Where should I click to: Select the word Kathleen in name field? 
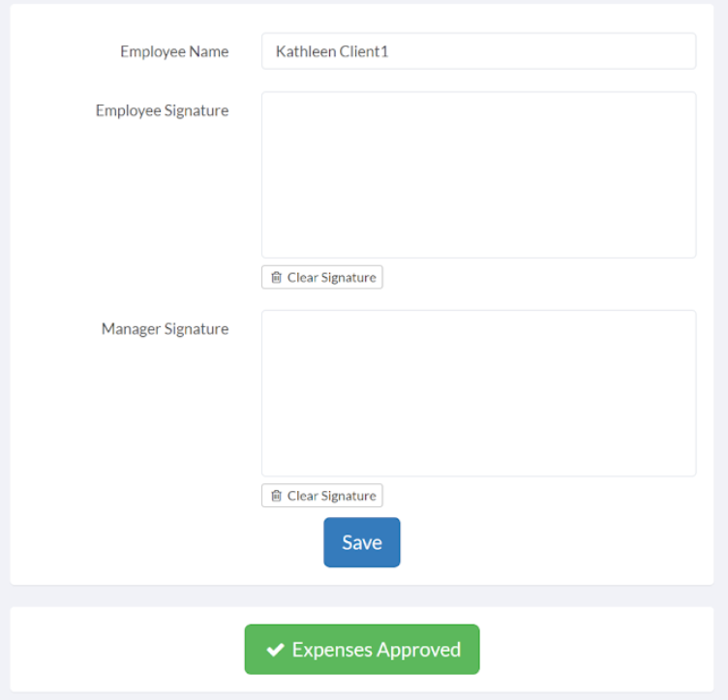click(x=306, y=51)
